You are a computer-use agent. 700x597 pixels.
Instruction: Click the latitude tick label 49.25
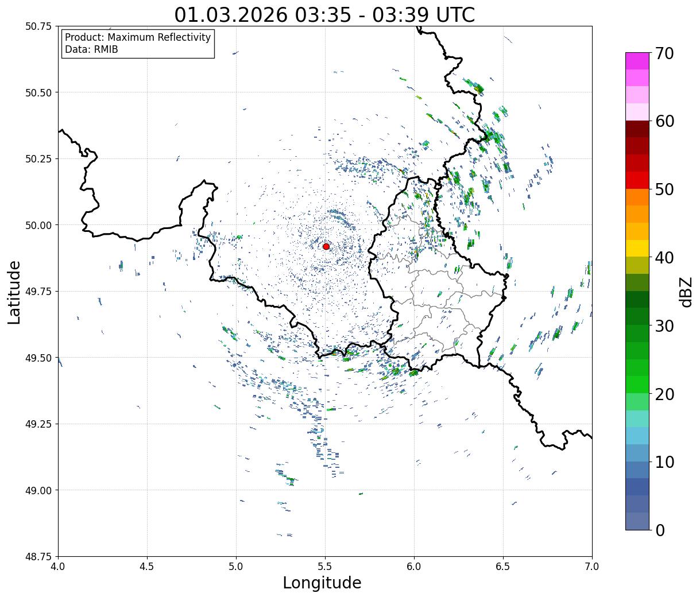point(38,424)
